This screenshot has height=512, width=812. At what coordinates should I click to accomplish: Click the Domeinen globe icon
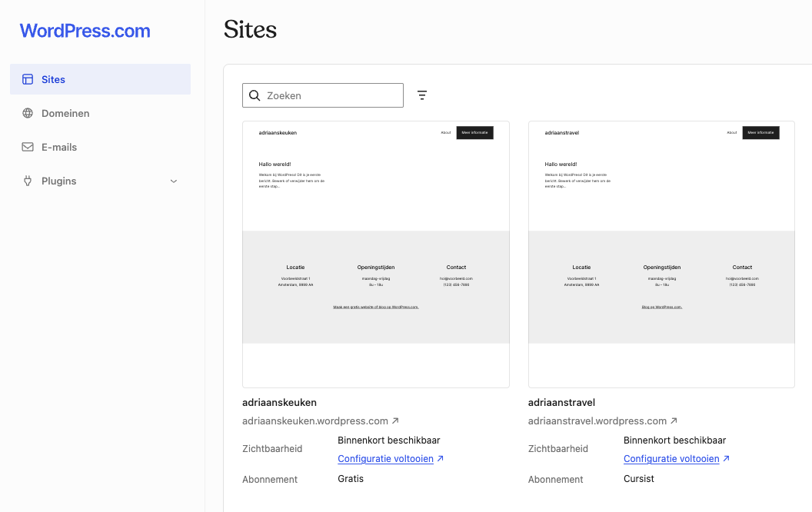28,113
